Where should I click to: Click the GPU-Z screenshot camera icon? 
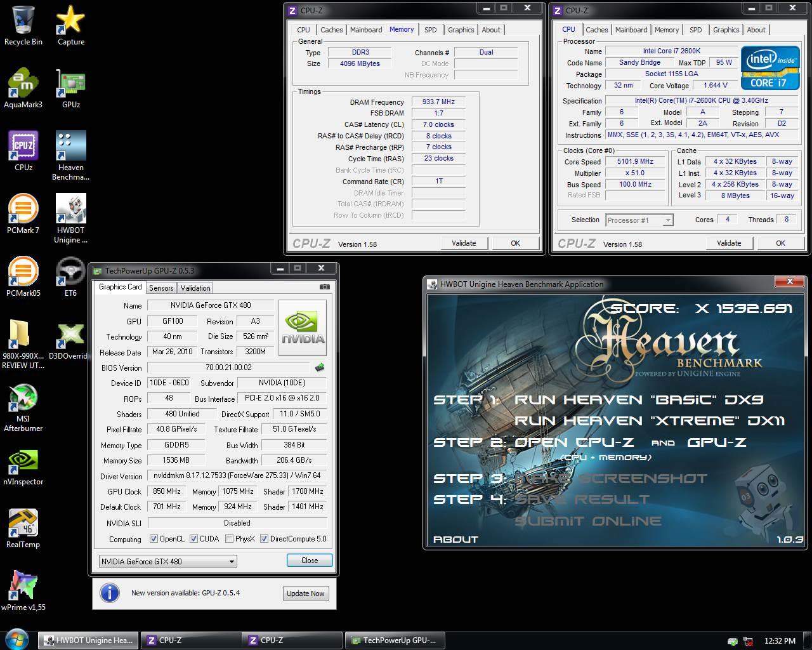tap(325, 287)
